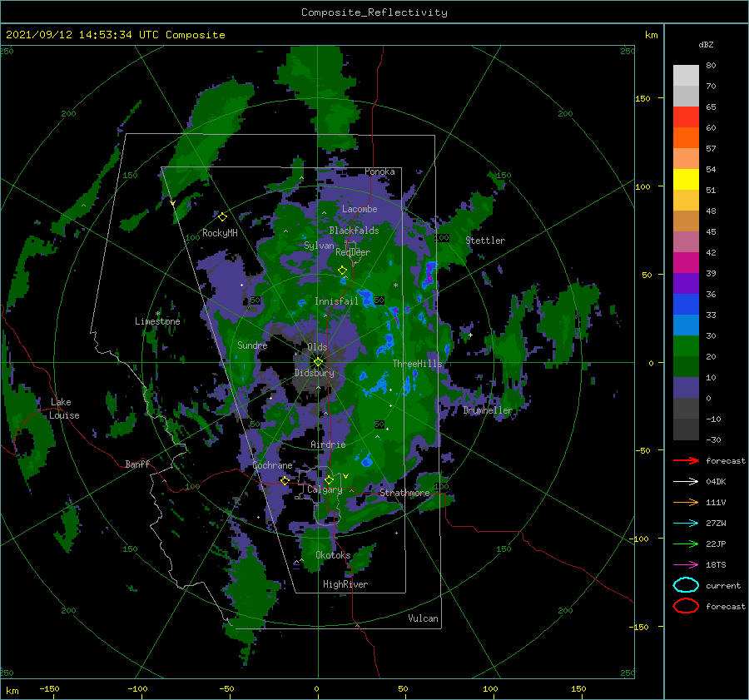Click the 18TS legend label

click(x=716, y=565)
